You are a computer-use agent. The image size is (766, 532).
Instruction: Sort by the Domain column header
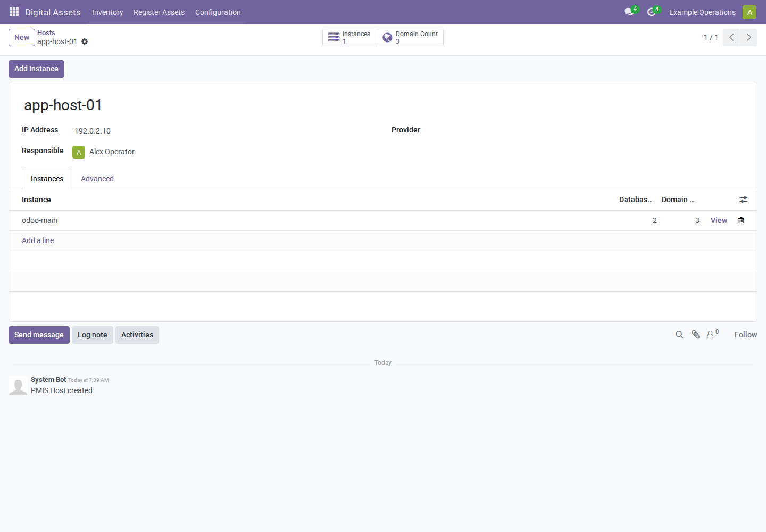(x=678, y=199)
